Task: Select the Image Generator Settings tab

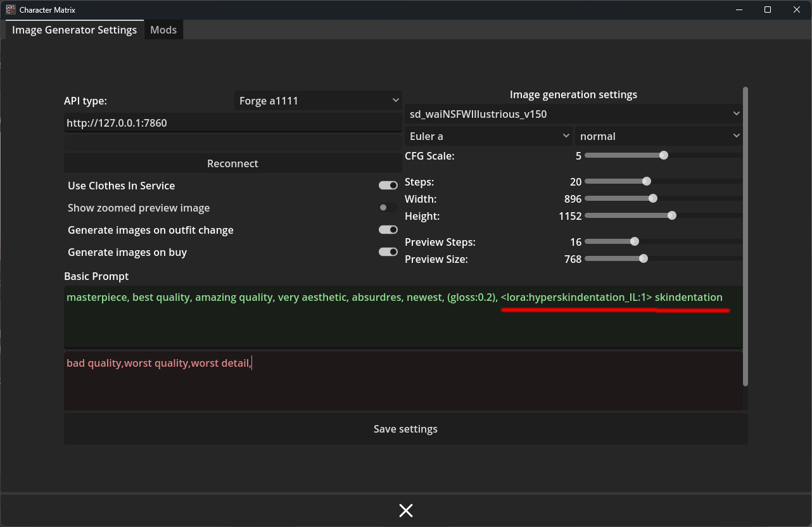Action: pyautogui.click(x=74, y=30)
